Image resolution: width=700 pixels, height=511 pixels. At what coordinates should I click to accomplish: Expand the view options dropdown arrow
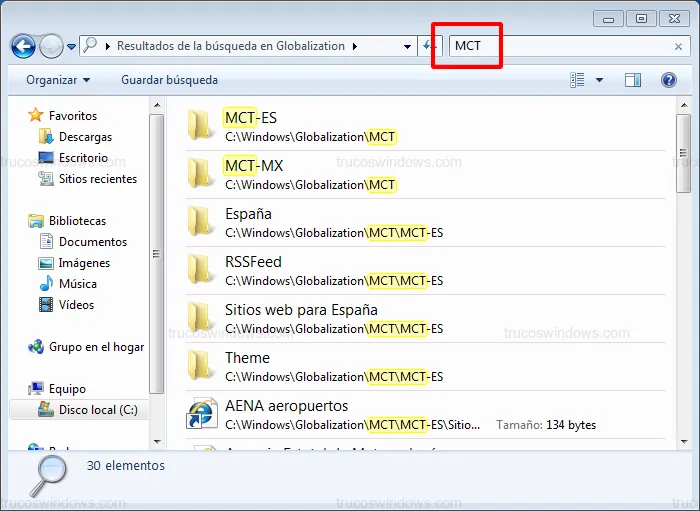(599, 80)
